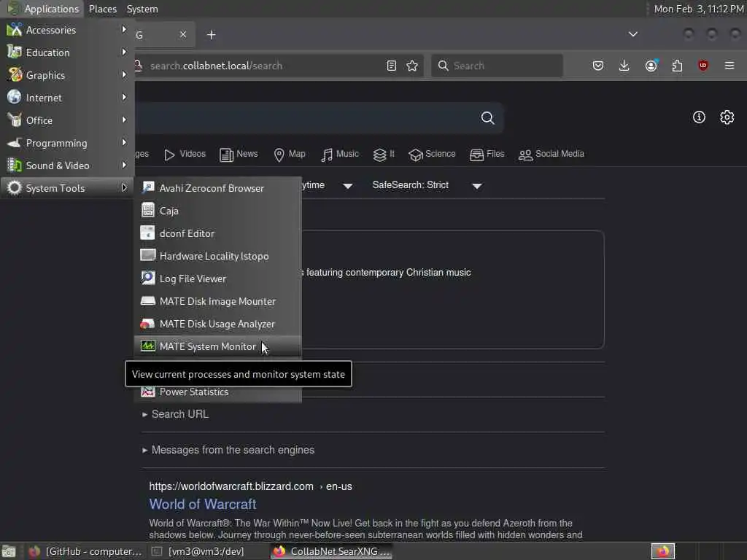Click the Save to Pocket icon
The image size is (747, 560).
598,66
